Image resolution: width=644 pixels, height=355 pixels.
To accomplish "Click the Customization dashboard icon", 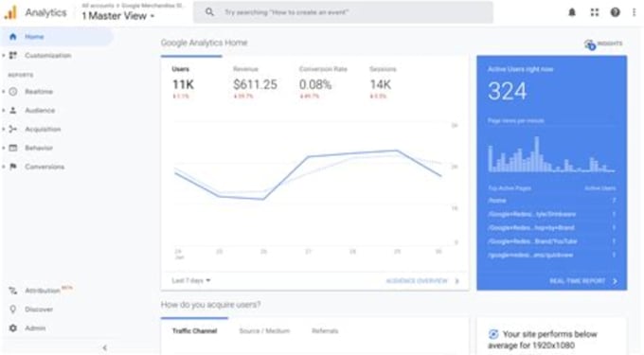I will pyautogui.click(x=13, y=55).
